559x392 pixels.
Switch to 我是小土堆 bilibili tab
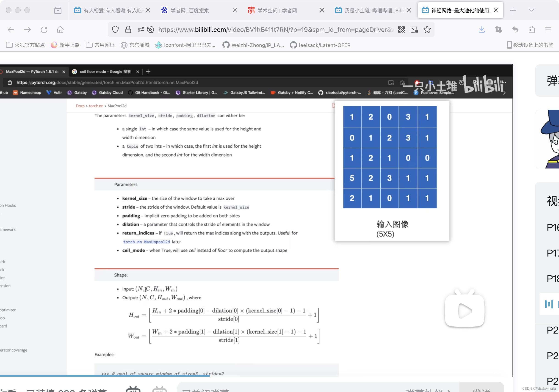(x=370, y=11)
